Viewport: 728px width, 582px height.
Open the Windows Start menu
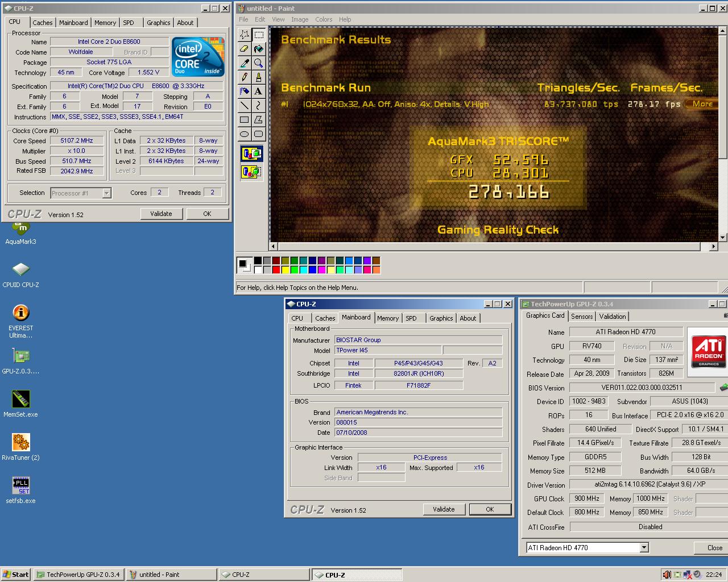[16, 575]
